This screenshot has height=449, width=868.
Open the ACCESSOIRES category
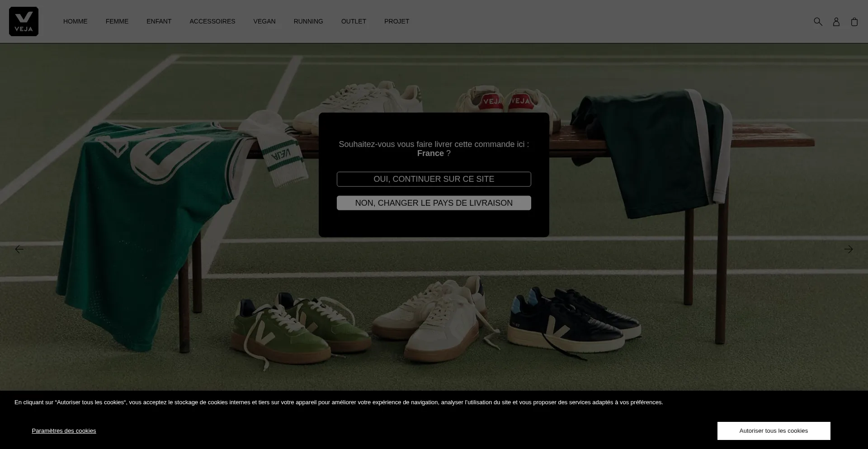(x=212, y=21)
